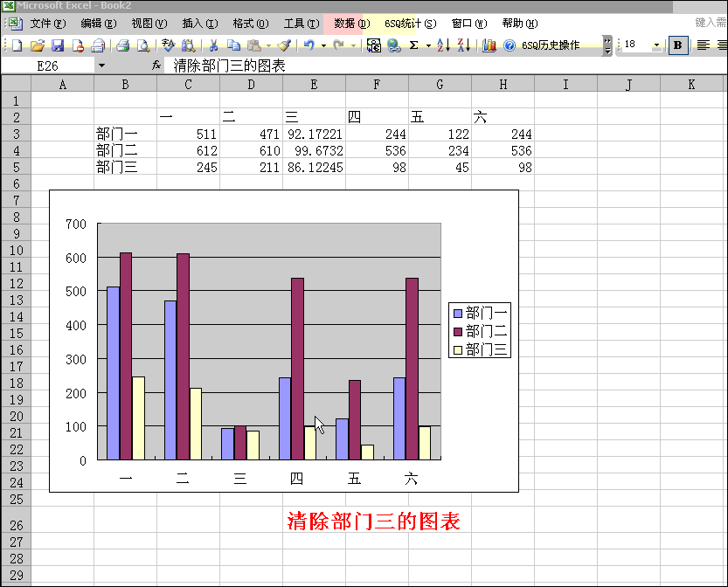Expand the Redo history dropdown arrow
This screenshot has height=587, width=728.
click(x=353, y=45)
